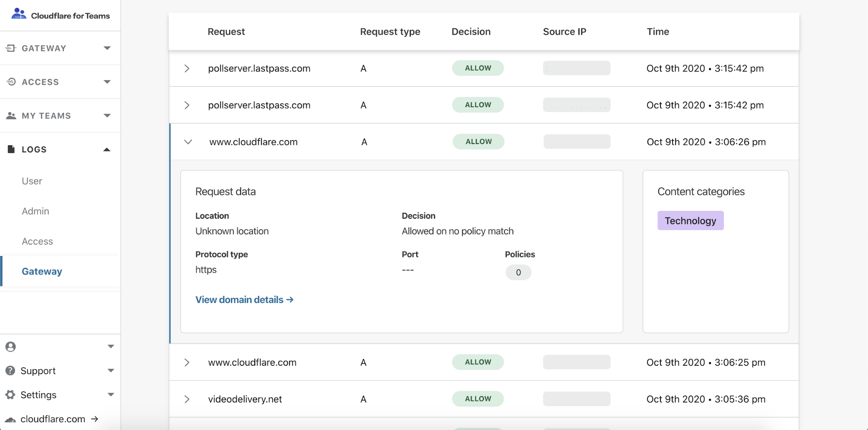
Task: Click ALLOW badge on expanded www.cloudflare.com row
Action: pyautogui.click(x=479, y=141)
